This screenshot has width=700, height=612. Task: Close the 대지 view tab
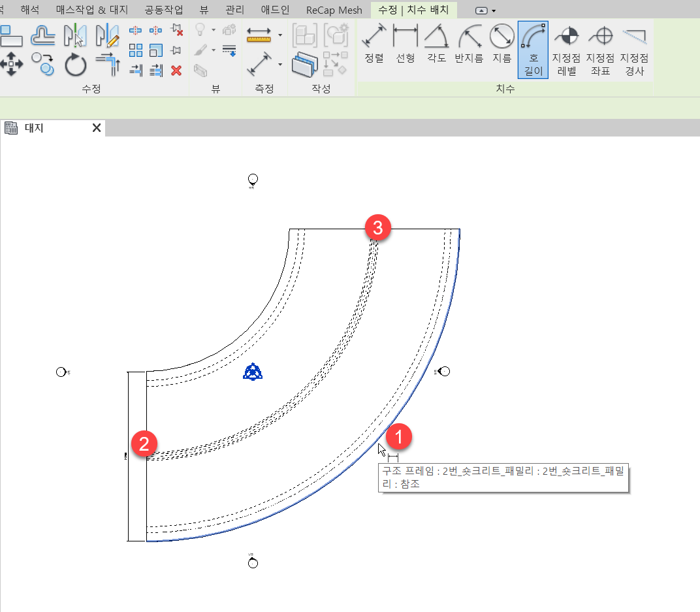tap(97, 128)
